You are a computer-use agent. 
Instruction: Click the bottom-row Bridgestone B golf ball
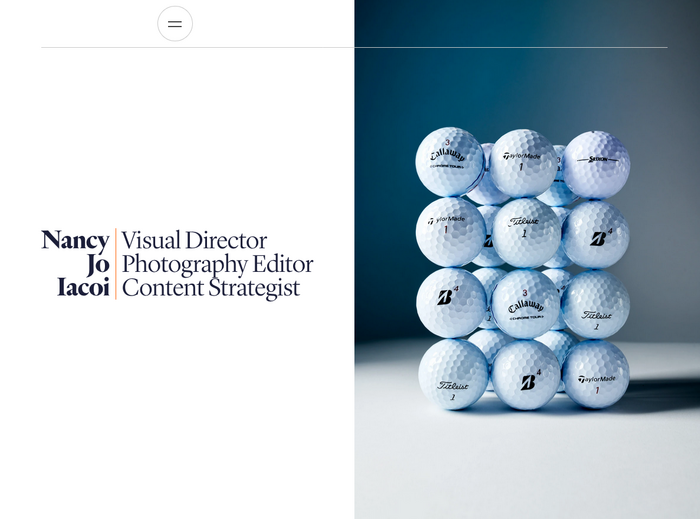pos(526,375)
